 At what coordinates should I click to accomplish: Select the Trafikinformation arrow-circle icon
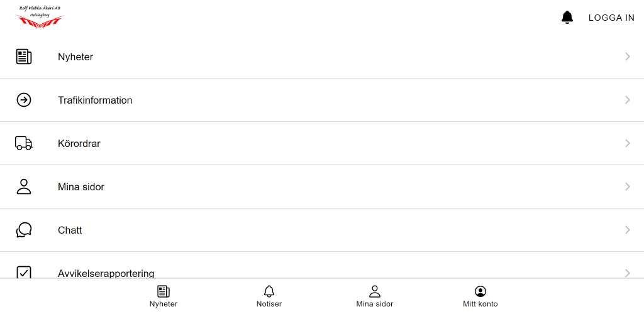pyautogui.click(x=24, y=100)
